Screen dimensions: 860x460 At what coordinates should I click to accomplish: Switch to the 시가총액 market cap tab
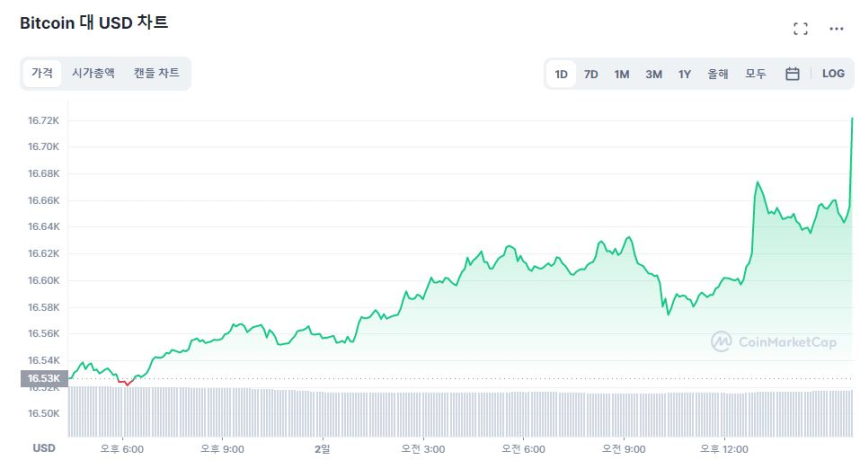pyautogui.click(x=93, y=73)
